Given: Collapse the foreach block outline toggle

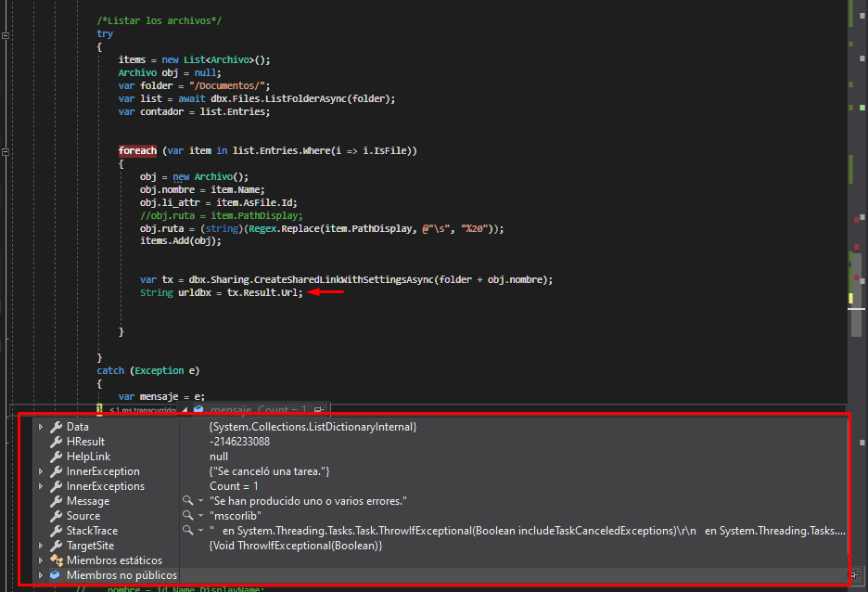Looking at the screenshot, I should [6, 150].
